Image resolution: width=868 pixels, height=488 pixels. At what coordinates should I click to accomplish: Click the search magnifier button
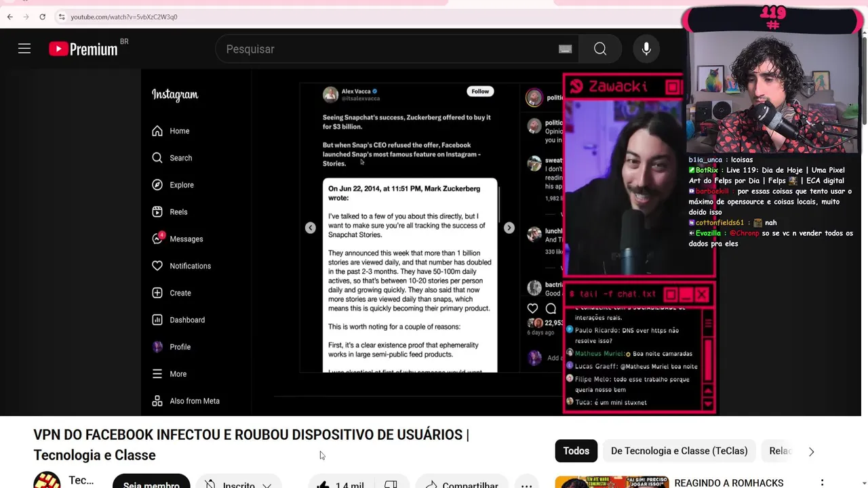pyautogui.click(x=600, y=49)
